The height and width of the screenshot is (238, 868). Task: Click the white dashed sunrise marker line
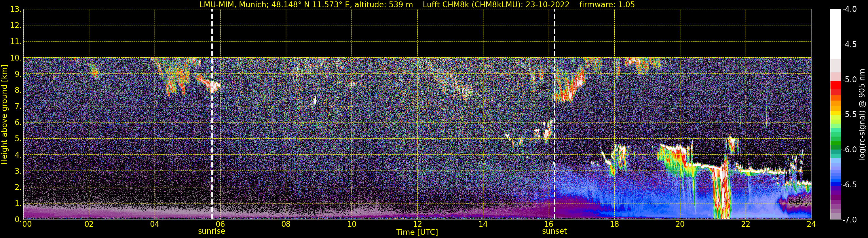(x=212, y=114)
